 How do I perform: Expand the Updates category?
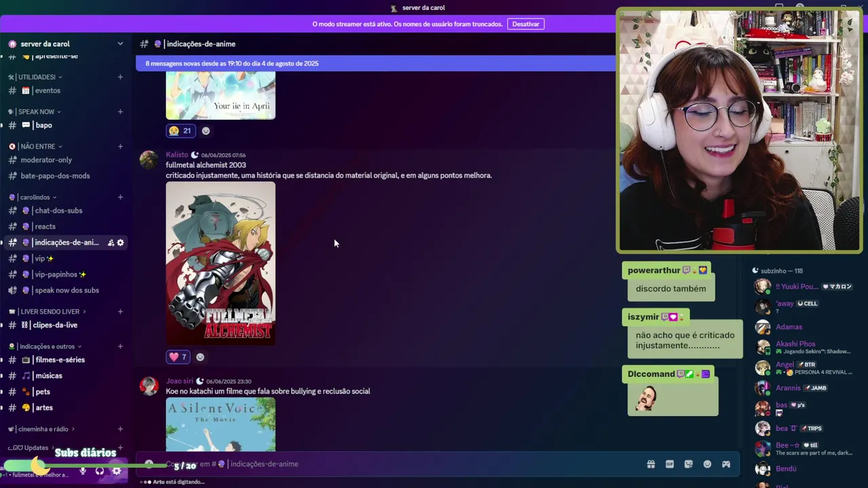pyautogui.click(x=31, y=447)
